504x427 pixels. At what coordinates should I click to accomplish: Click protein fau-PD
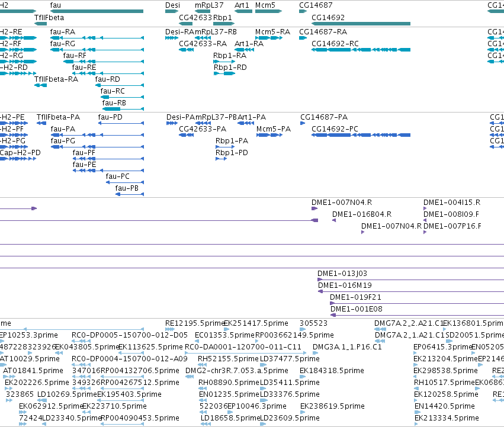[x=110, y=117]
